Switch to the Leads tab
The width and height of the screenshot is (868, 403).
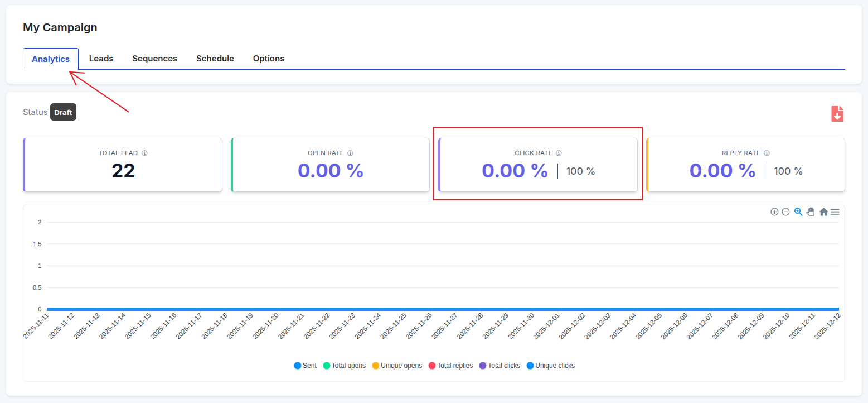click(101, 59)
